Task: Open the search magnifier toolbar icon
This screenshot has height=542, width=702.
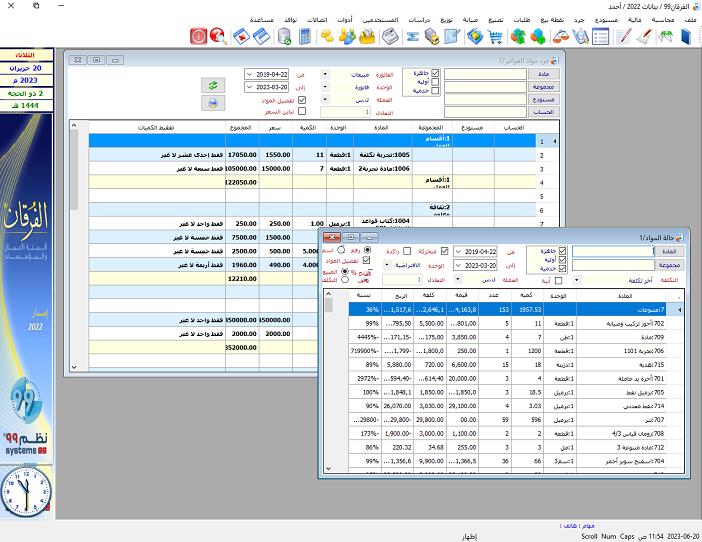Action: point(218,37)
